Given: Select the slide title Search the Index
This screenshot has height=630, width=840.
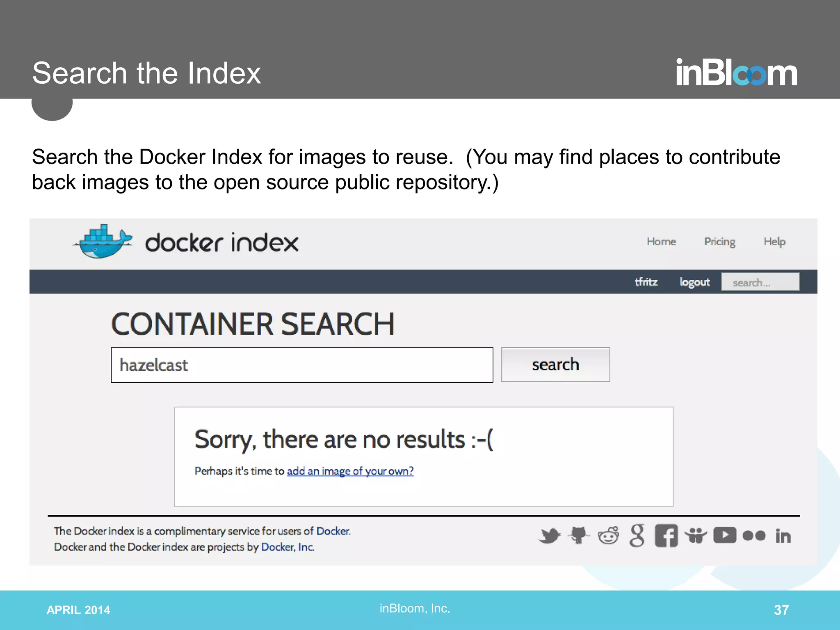Looking at the screenshot, I should point(146,73).
